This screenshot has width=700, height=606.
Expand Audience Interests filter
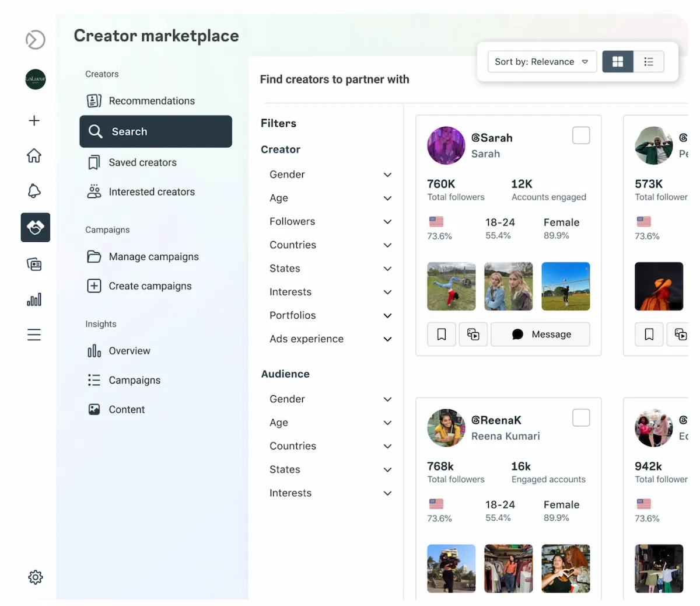(x=330, y=493)
